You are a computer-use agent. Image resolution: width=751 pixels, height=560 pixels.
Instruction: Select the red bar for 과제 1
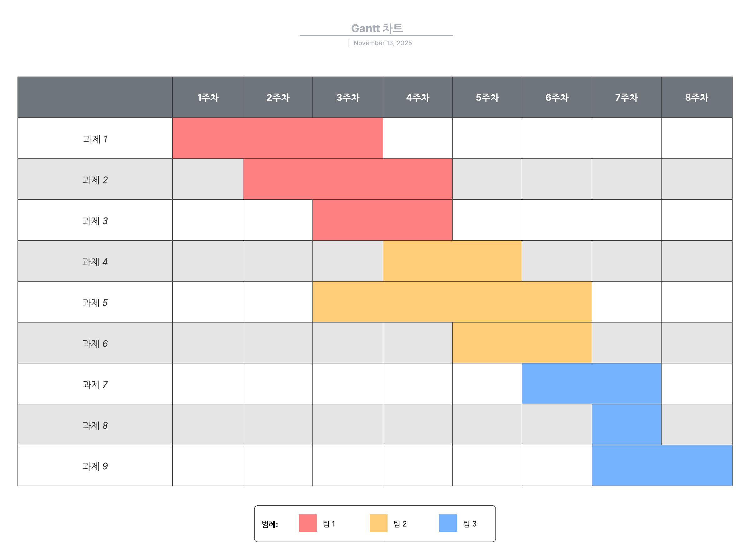[x=277, y=138]
